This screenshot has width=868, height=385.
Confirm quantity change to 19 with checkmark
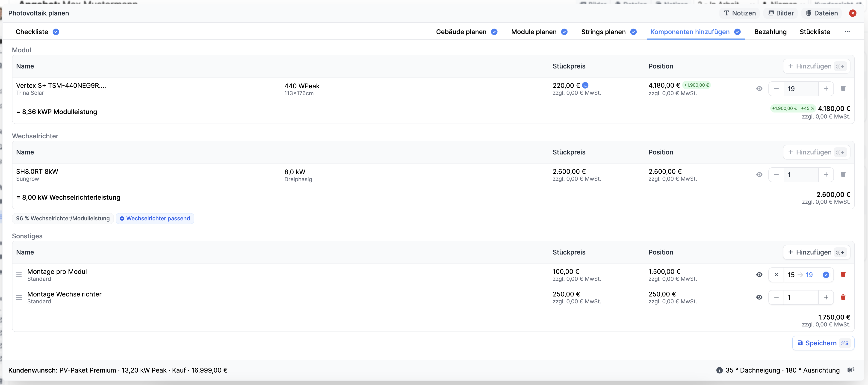coord(826,275)
